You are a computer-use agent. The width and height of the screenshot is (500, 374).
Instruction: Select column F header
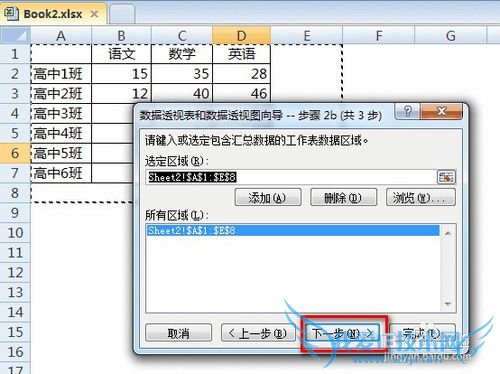pos(379,35)
